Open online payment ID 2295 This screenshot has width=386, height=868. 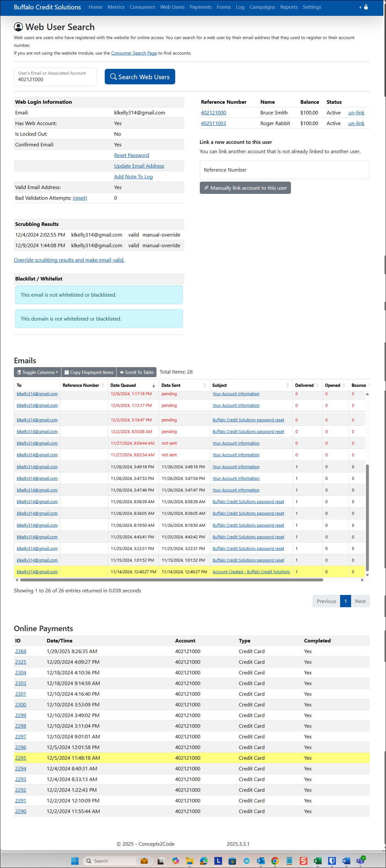tap(21, 758)
